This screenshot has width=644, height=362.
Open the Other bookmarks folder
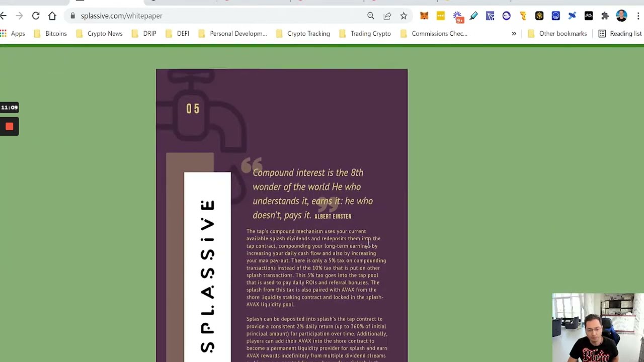click(557, 34)
